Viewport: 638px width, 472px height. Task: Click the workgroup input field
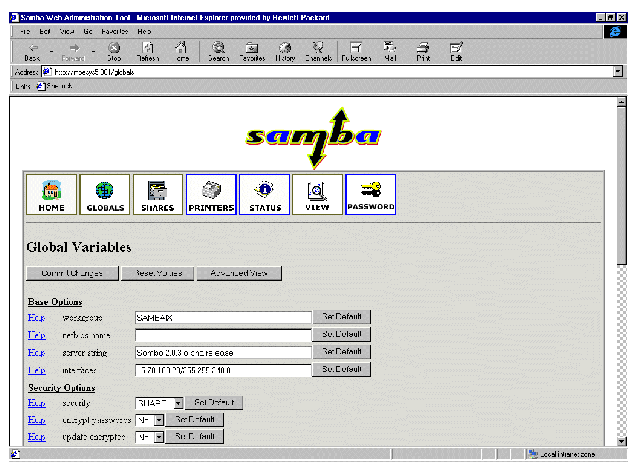click(x=223, y=318)
